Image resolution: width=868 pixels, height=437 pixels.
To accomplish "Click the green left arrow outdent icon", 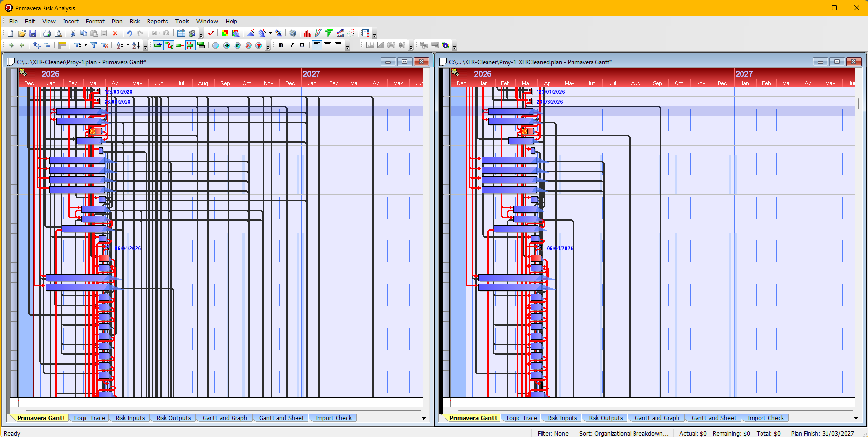I will pyautogui.click(x=22, y=45).
